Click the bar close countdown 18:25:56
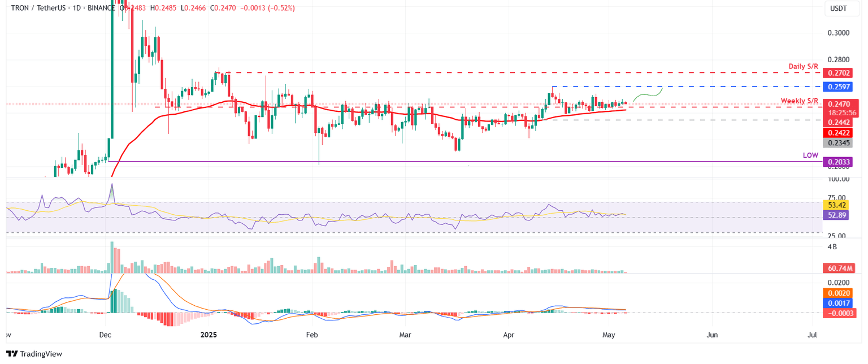Screen dimensions: 868x364 [x=841, y=112]
